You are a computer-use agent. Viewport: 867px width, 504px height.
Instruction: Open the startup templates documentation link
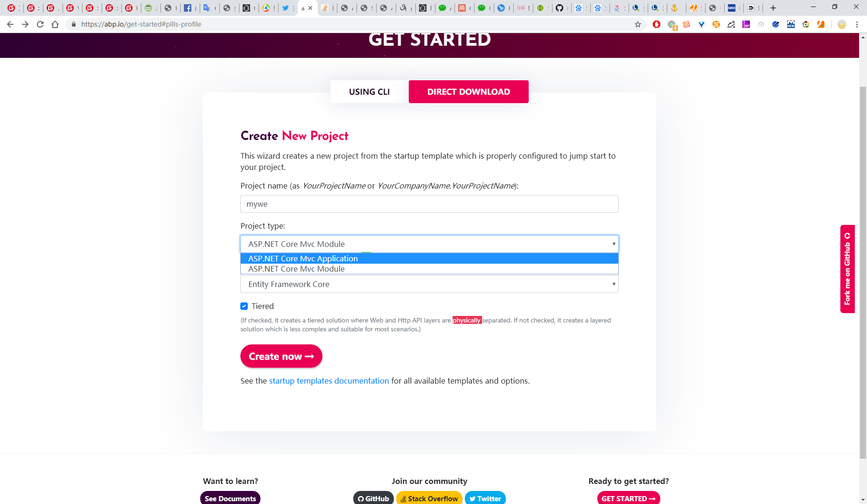pyautogui.click(x=329, y=381)
